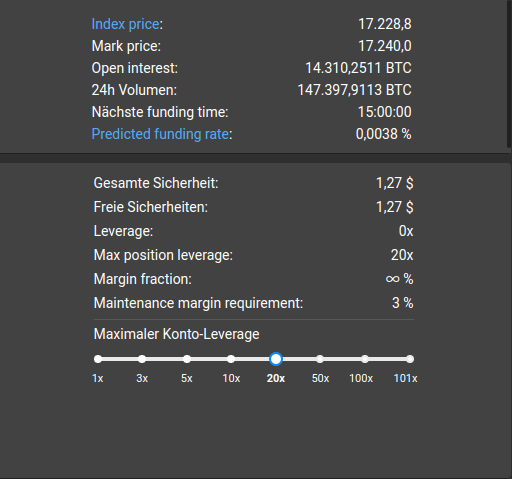Set max account leverage to 3x
Viewport: 512px width, 479px height.
tap(142, 359)
